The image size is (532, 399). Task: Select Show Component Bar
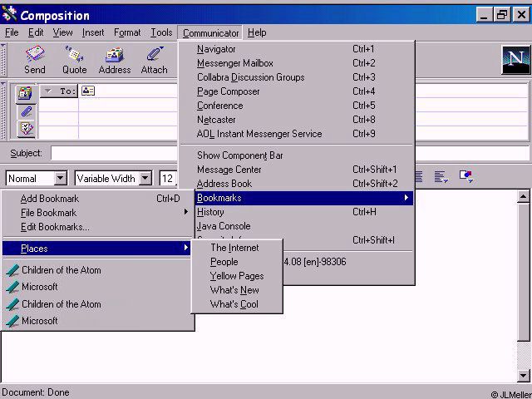(x=297, y=155)
